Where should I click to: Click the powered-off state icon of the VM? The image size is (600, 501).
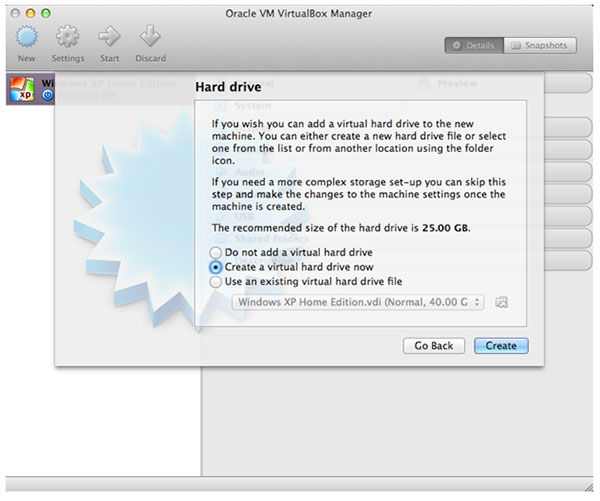coord(48,95)
